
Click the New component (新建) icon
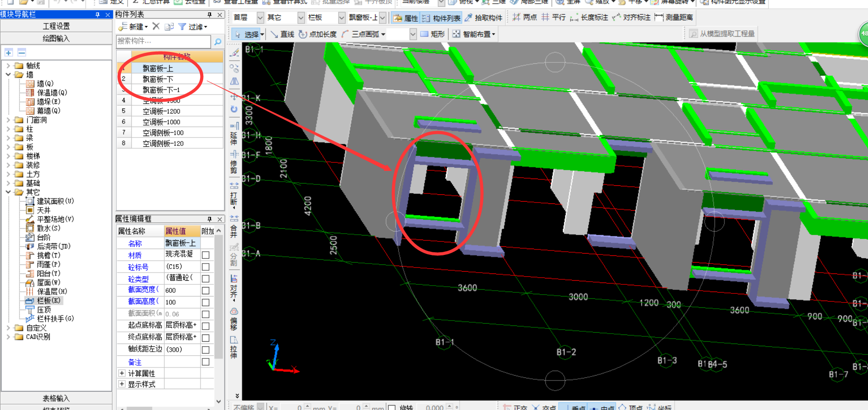click(133, 27)
